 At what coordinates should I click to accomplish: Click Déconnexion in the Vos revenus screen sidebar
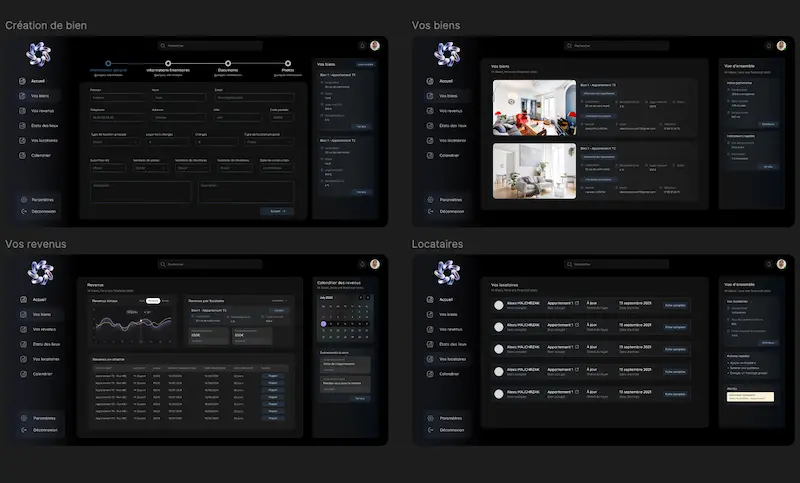click(39, 430)
